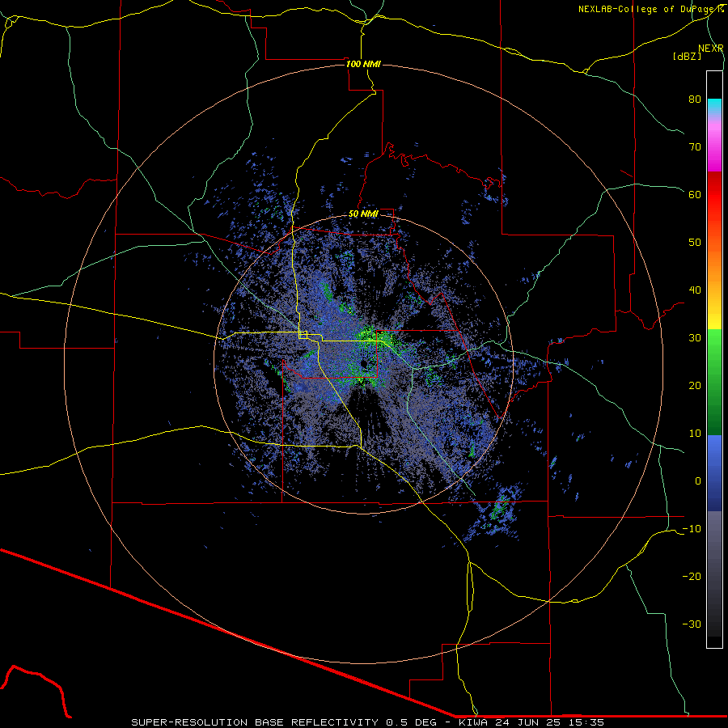Click the KIWA 24 JUN 25 15:35 timestamp
728x728 pixels.
point(531,722)
